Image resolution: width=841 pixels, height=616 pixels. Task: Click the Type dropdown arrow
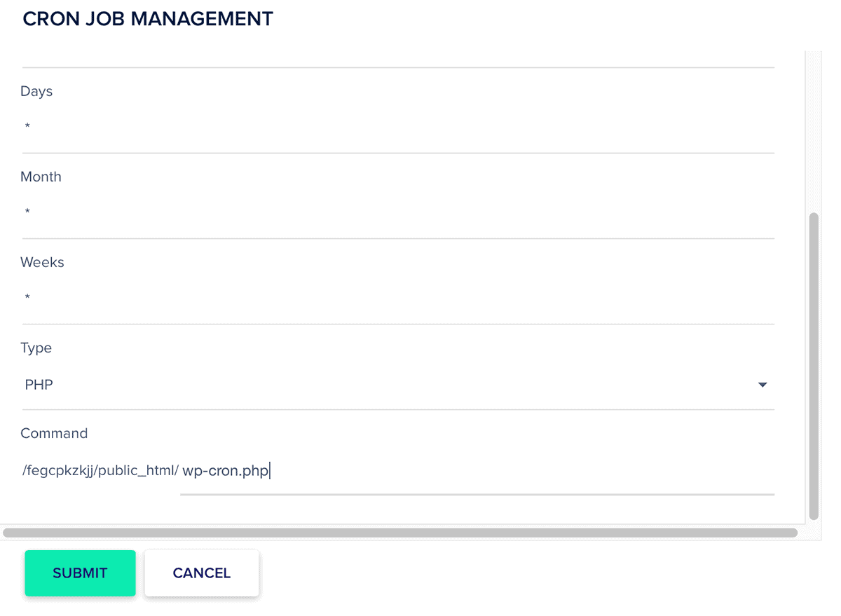[x=763, y=385]
